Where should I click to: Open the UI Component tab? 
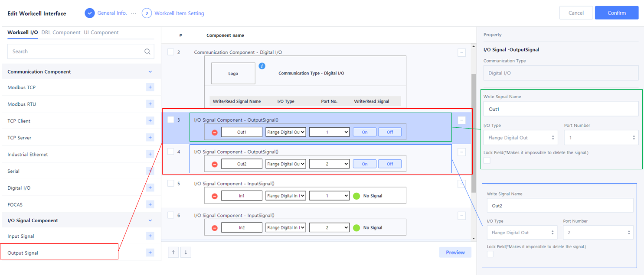click(101, 32)
